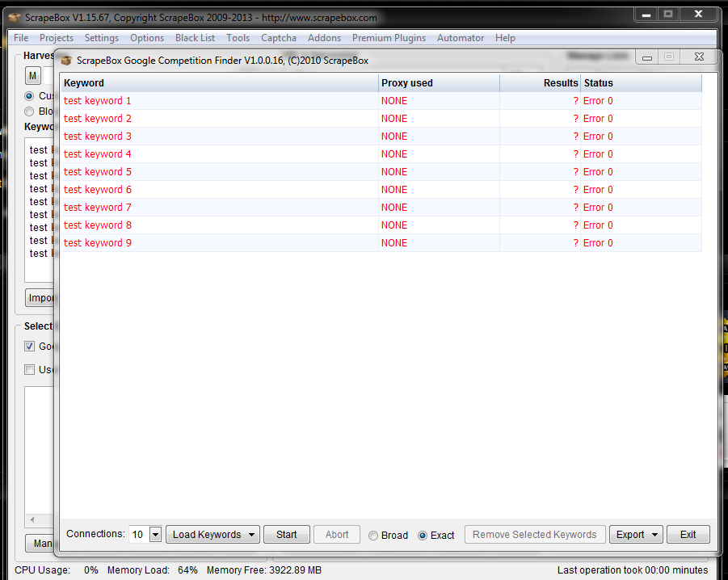Open the Tools menu
The image size is (728, 580).
tap(238, 38)
